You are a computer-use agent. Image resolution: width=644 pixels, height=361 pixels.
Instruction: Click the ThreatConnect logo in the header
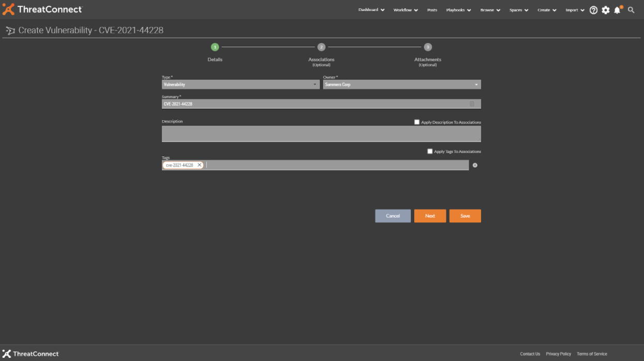[42, 9]
